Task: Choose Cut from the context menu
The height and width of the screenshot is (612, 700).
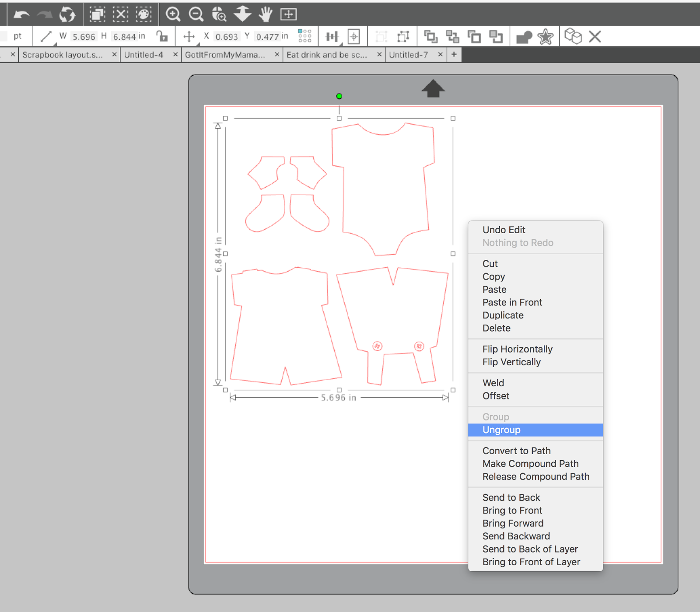Action: (535, 264)
